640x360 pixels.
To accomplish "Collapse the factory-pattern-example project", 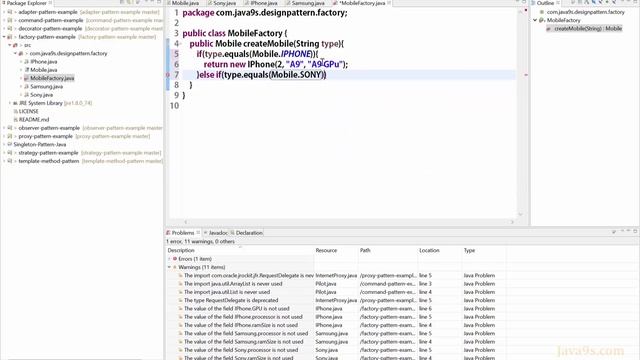I will click(4, 37).
